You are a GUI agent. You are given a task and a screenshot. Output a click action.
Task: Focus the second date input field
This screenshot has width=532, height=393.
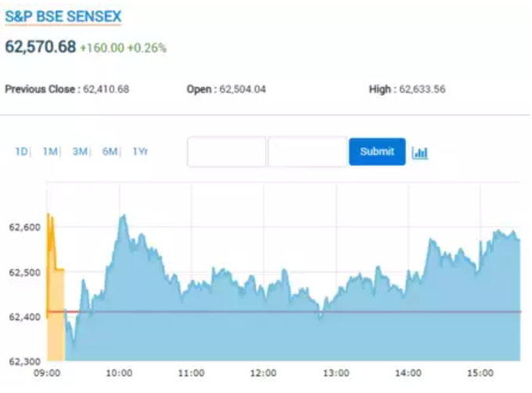coord(307,152)
